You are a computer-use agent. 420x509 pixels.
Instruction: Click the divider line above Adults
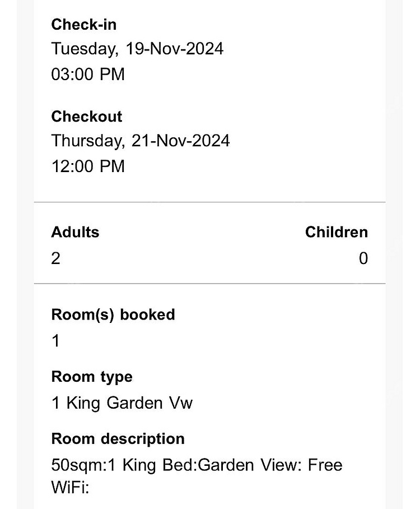coord(209,202)
